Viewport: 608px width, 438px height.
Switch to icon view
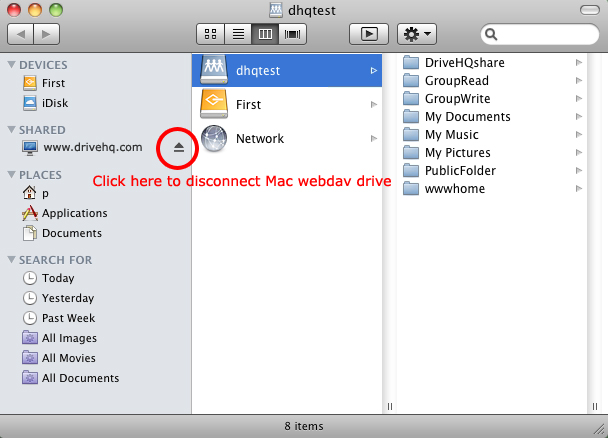(x=211, y=33)
